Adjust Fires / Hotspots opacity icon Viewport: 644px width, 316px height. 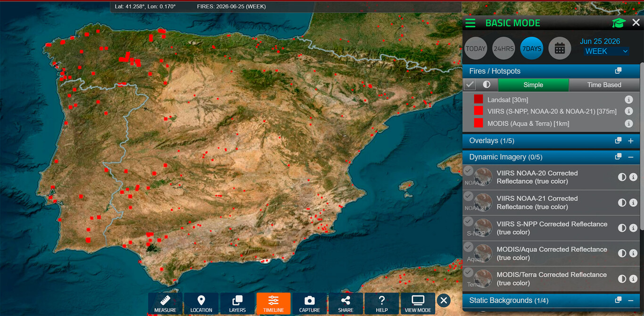pyautogui.click(x=487, y=85)
